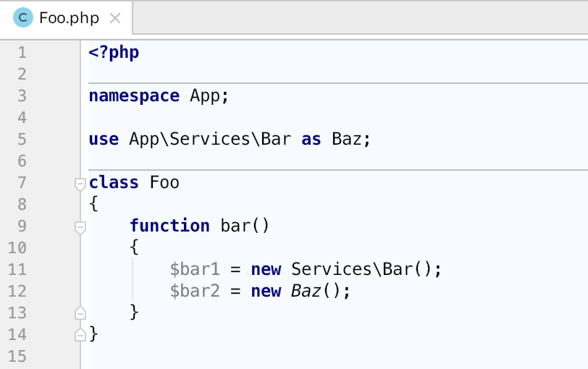This screenshot has height=369, width=588.
Task: Click the fold end marker on line 14
Action: point(80,334)
